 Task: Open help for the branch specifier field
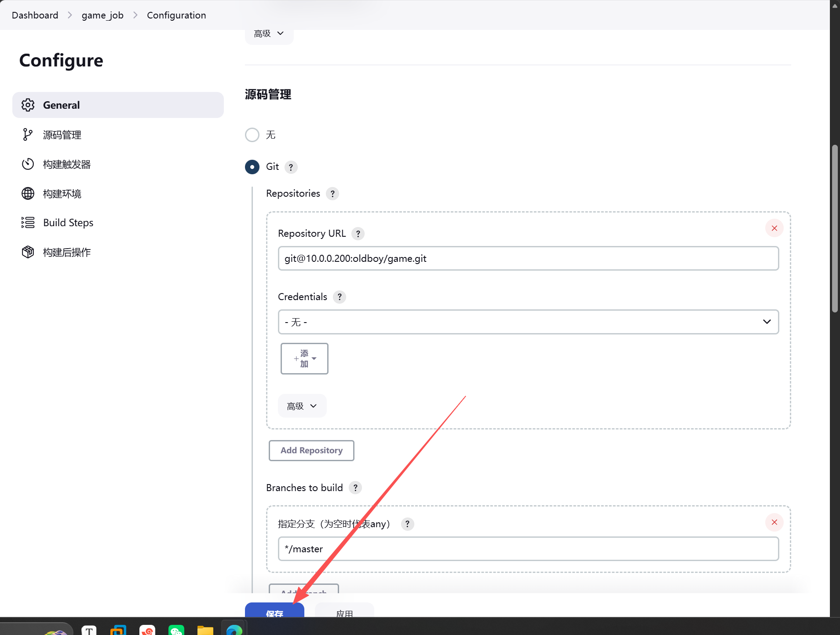coord(407,524)
